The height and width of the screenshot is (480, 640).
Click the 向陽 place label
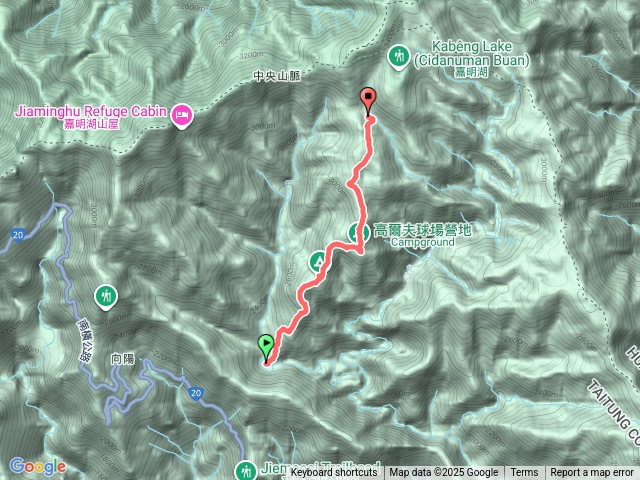click(x=122, y=359)
